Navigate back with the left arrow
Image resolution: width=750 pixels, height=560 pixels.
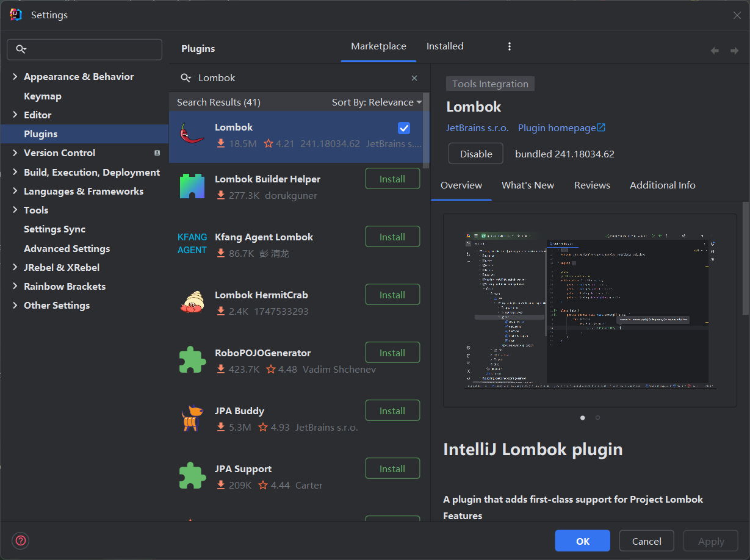(715, 51)
